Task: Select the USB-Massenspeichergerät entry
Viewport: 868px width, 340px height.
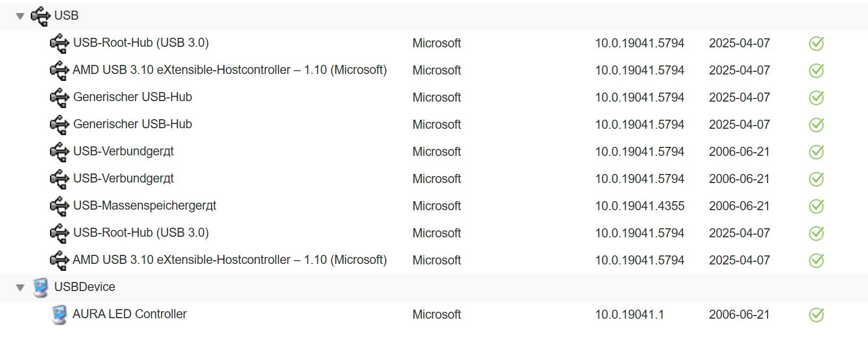Action: (x=145, y=205)
